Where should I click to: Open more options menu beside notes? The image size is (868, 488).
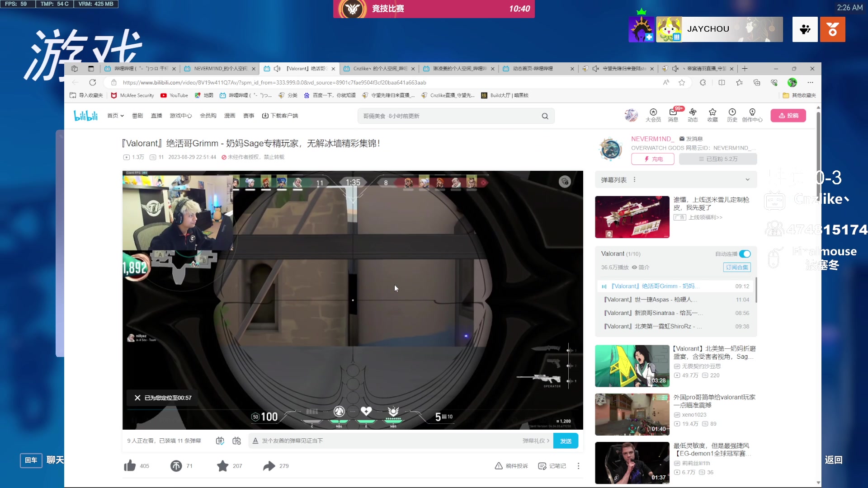pos(578,466)
